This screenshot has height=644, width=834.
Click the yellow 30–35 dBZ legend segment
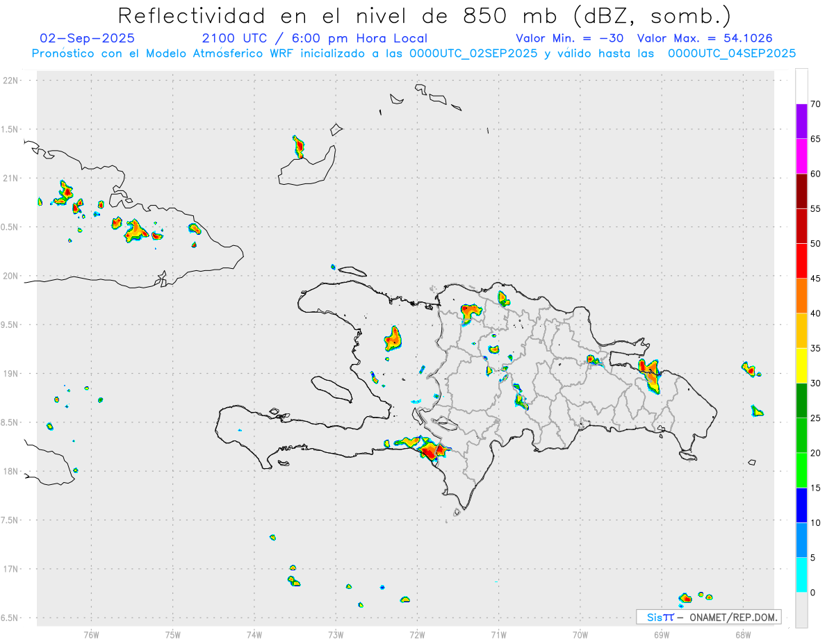point(801,366)
